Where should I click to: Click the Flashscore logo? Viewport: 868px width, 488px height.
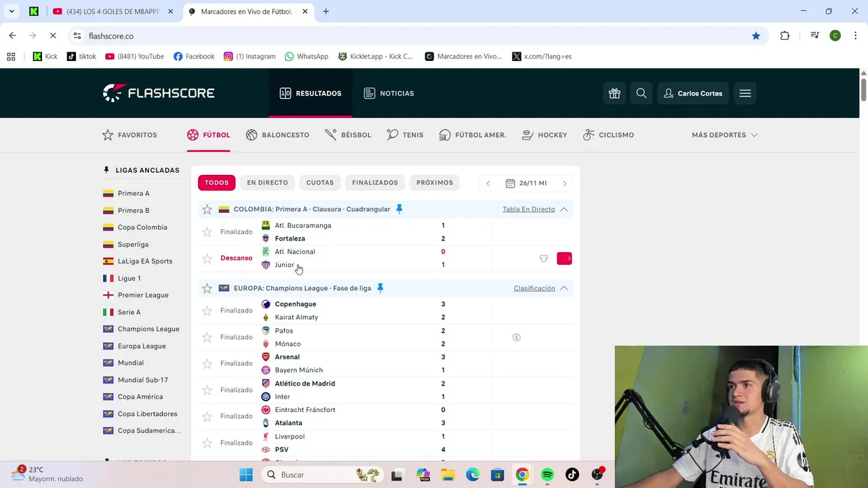[x=159, y=93]
